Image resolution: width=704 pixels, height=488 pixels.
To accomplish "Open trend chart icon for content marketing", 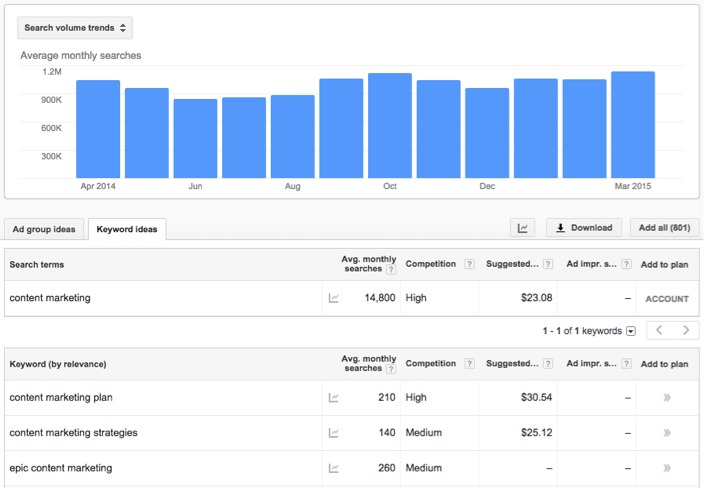I will (334, 298).
